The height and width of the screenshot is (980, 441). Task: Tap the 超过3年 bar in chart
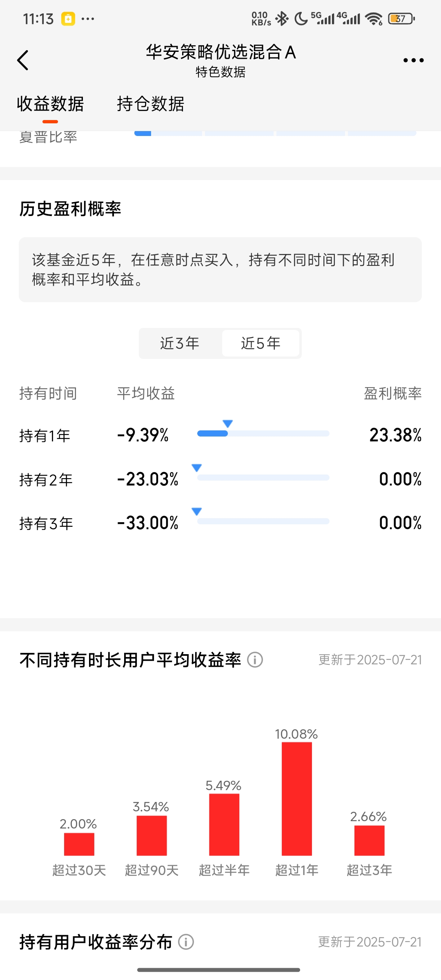(x=370, y=840)
